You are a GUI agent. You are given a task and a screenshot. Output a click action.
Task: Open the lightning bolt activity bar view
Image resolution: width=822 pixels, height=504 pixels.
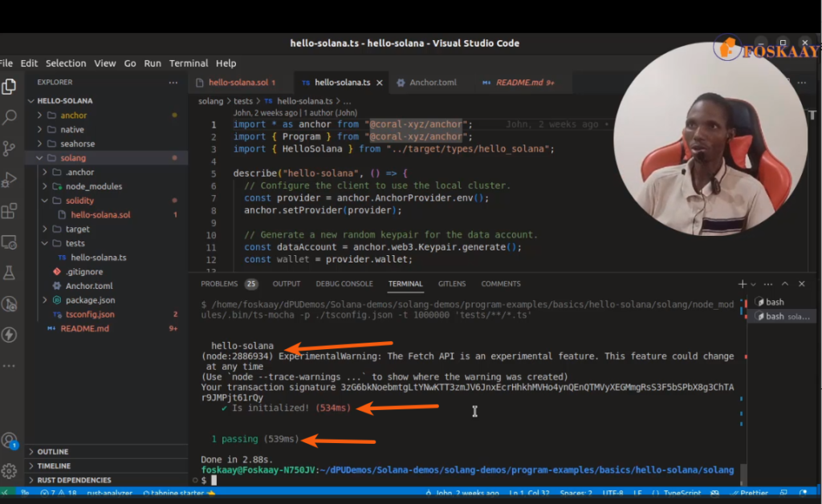tap(9, 335)
